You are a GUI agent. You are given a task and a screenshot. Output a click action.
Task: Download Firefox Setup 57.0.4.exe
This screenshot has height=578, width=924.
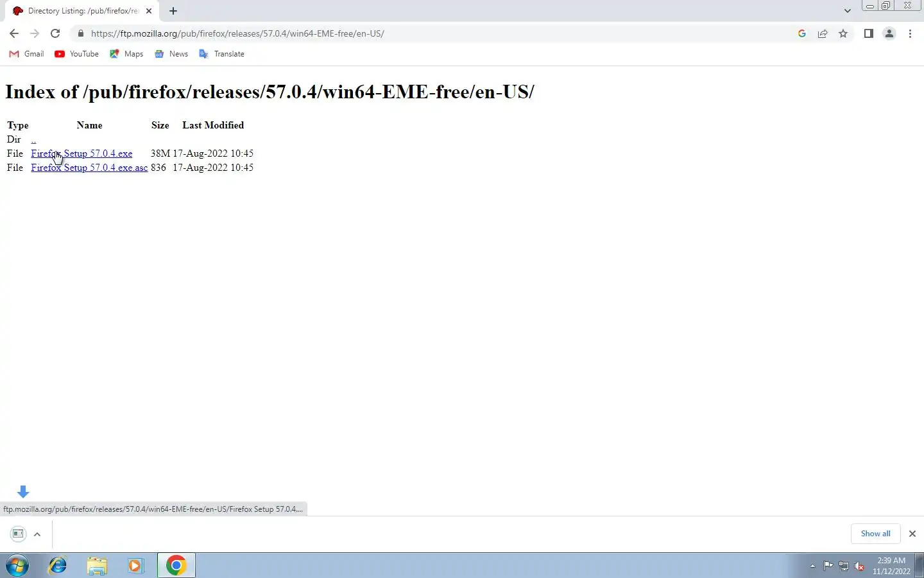coord(81,153)
